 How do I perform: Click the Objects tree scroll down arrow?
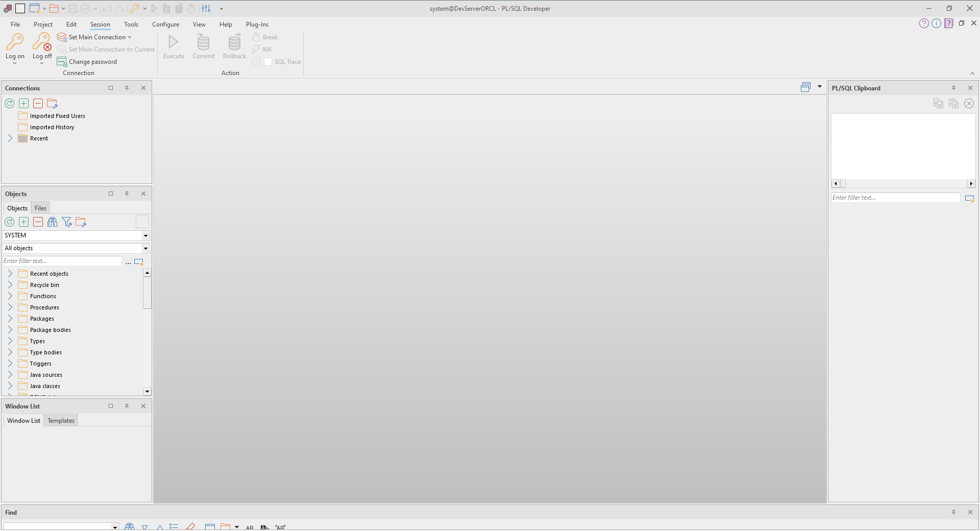(147, 392)
